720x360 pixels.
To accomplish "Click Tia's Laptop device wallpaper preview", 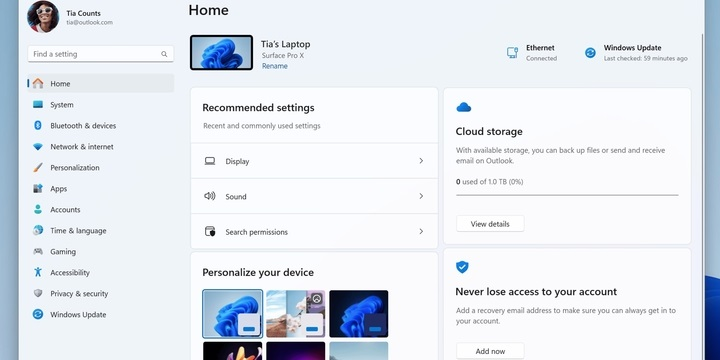I will click(x=221, y=52).
